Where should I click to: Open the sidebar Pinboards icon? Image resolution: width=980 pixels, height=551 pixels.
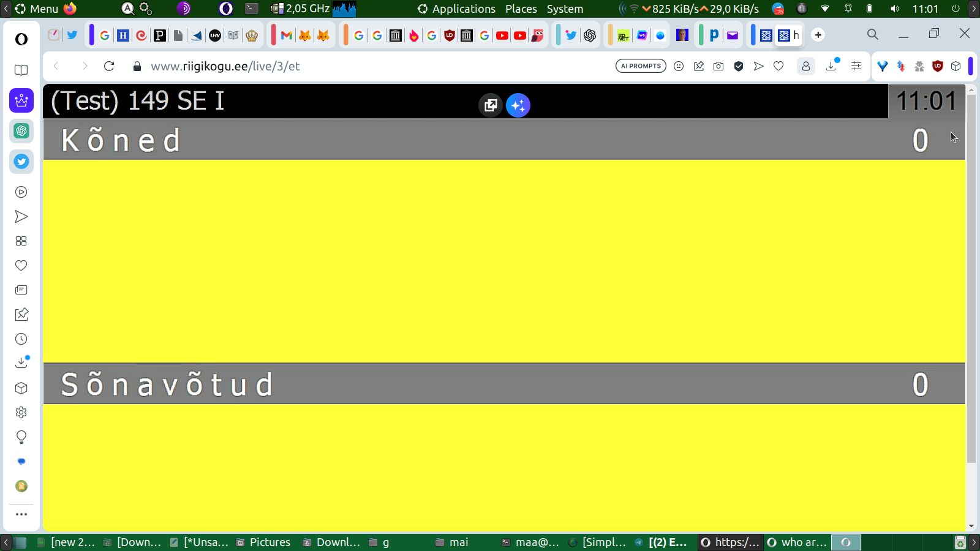click(21, 315)
